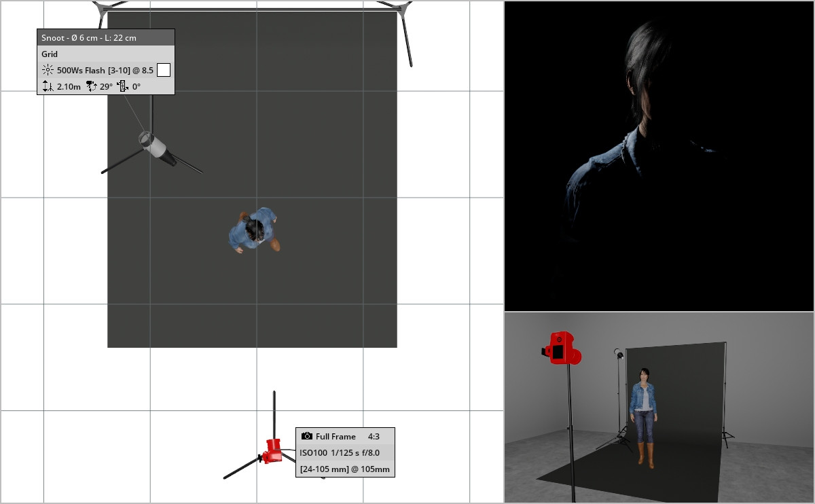Click the light rotation angle icon
The height and width of the screenshot is (504, 815).
click(123, 86)
